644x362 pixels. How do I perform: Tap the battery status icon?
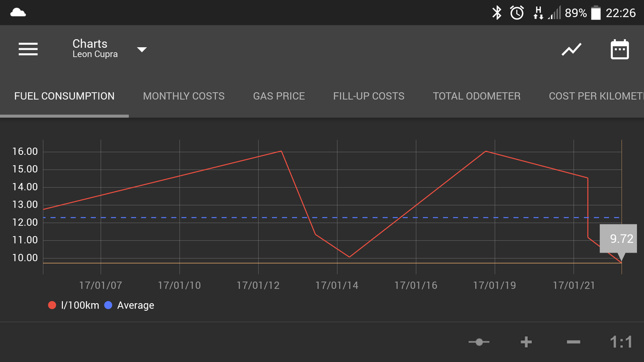pyautogui.click(x=596, y=13)
